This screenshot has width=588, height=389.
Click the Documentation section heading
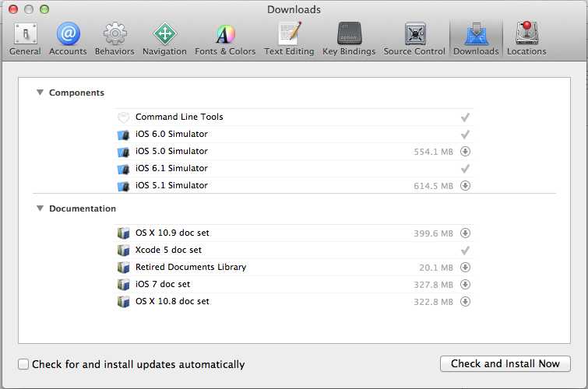[x=83, y=209]
